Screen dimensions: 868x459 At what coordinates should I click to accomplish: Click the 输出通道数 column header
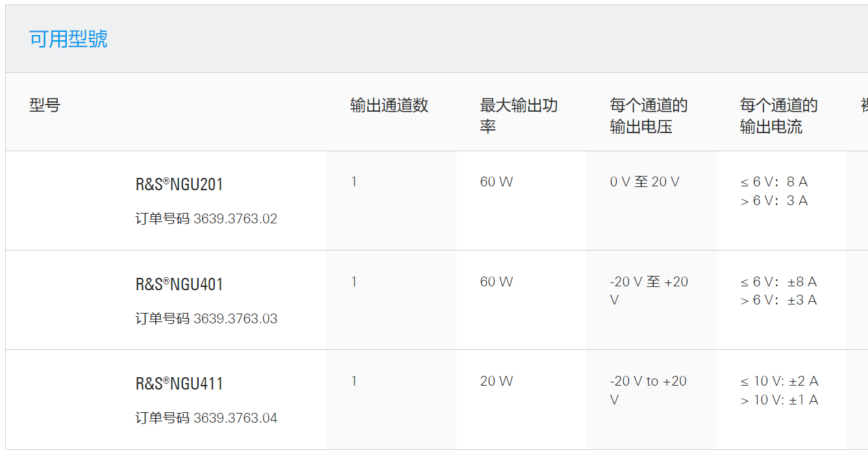coord(390,105)
